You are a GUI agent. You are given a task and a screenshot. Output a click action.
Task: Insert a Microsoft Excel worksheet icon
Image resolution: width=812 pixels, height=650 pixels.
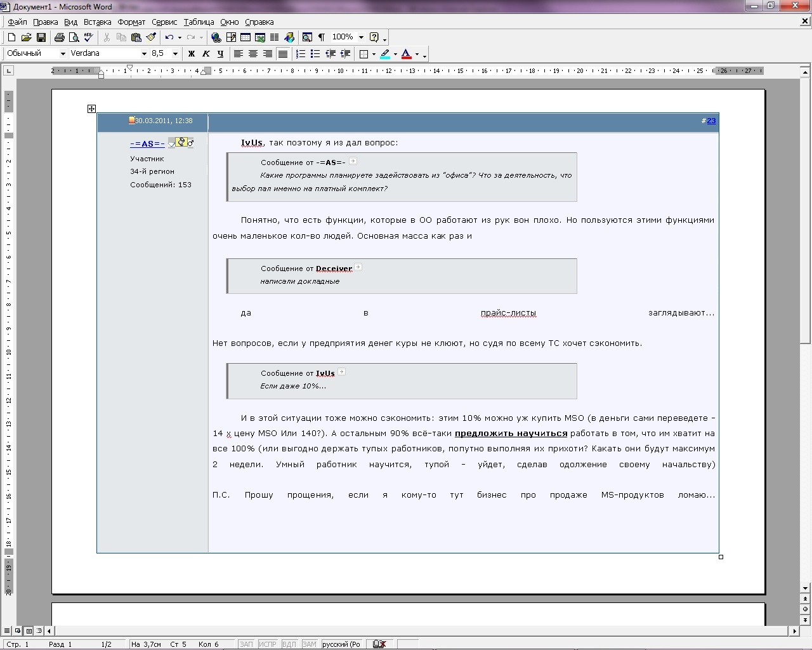(x=260, y=37)
